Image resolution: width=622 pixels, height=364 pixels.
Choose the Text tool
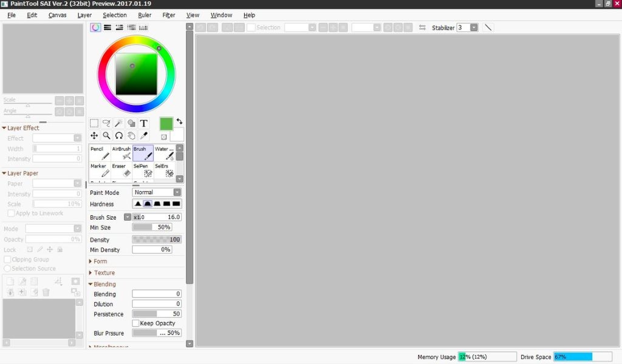pyautogui.click(x=144, y=123)
